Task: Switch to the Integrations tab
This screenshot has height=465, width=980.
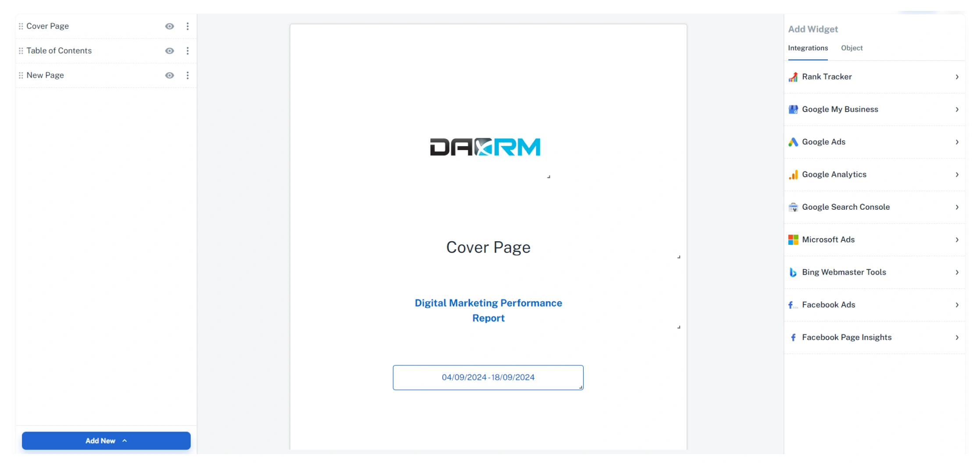Action: (808, 48)
